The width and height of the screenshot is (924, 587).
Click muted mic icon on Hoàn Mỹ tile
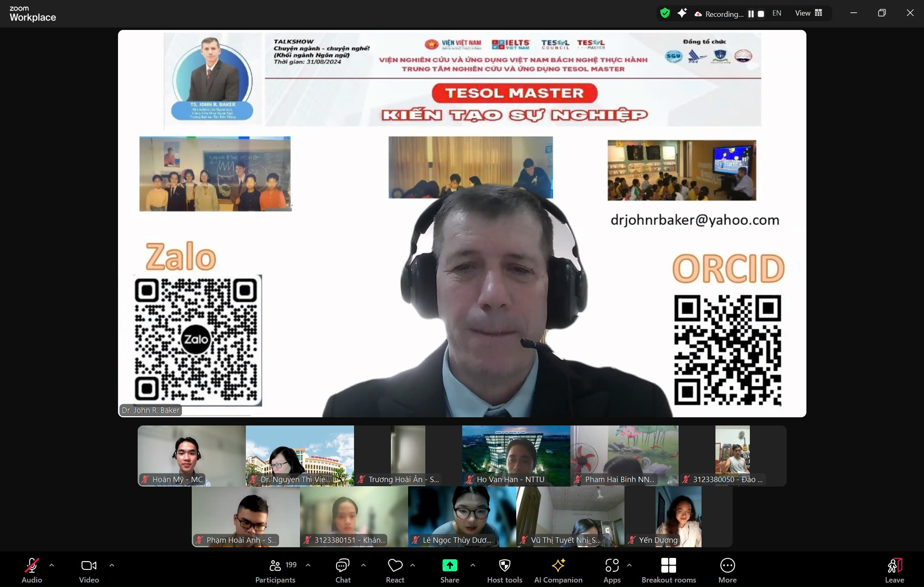click(x=145, y=479)
